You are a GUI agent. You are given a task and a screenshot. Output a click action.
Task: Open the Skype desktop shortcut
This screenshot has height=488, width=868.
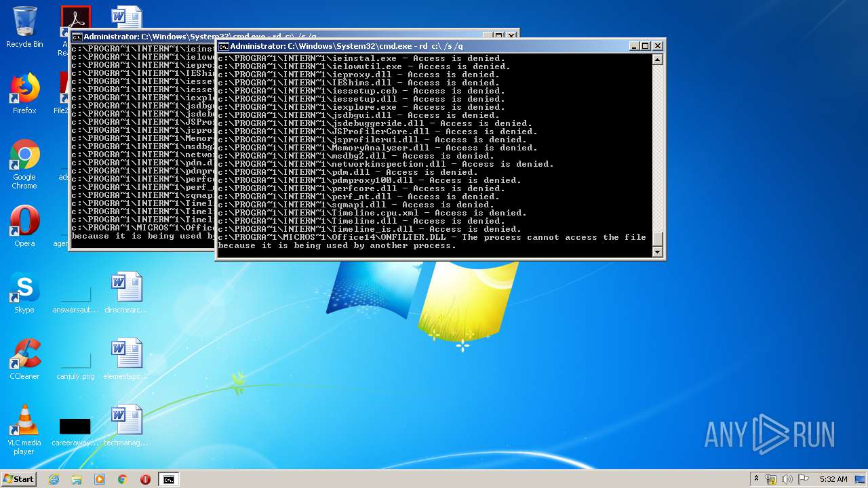(x=24, y=293)
